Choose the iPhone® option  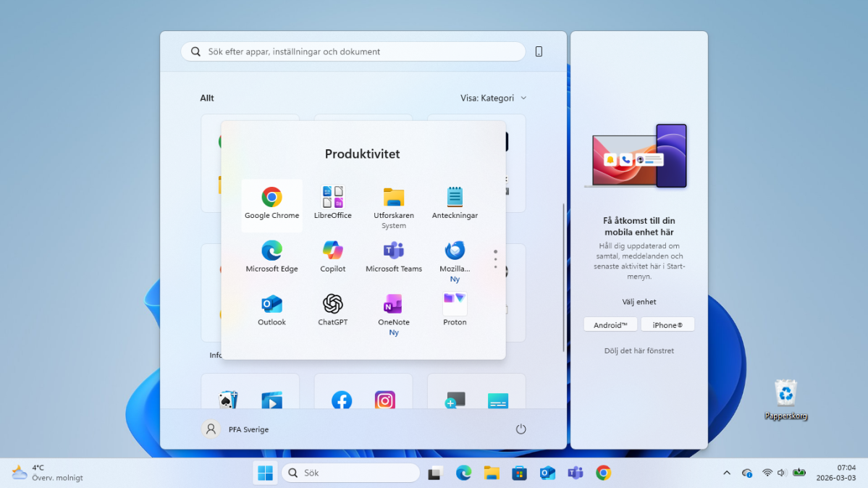pyautogui.click(x=667, y=324)
